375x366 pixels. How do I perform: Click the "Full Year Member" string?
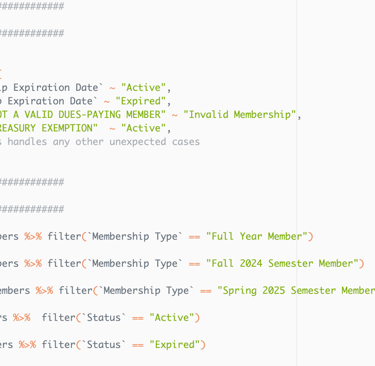point(257,236)
